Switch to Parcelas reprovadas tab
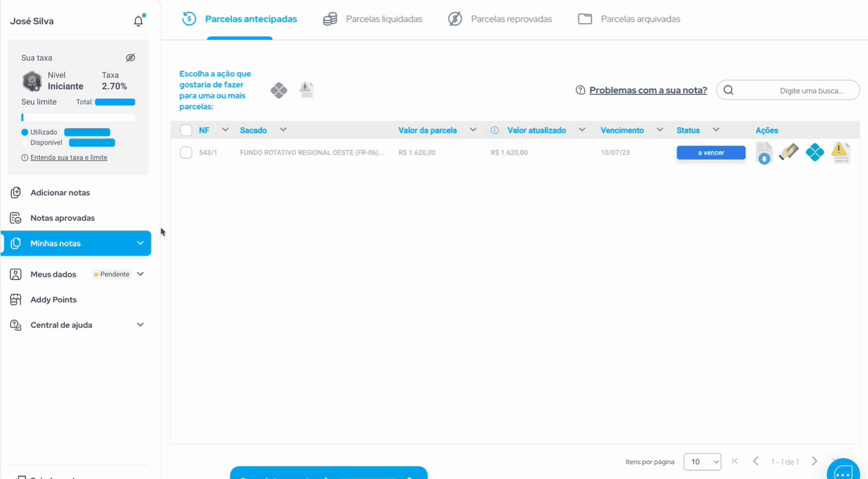The width and height of the screenshot is (868, 479). pos(500,19)
